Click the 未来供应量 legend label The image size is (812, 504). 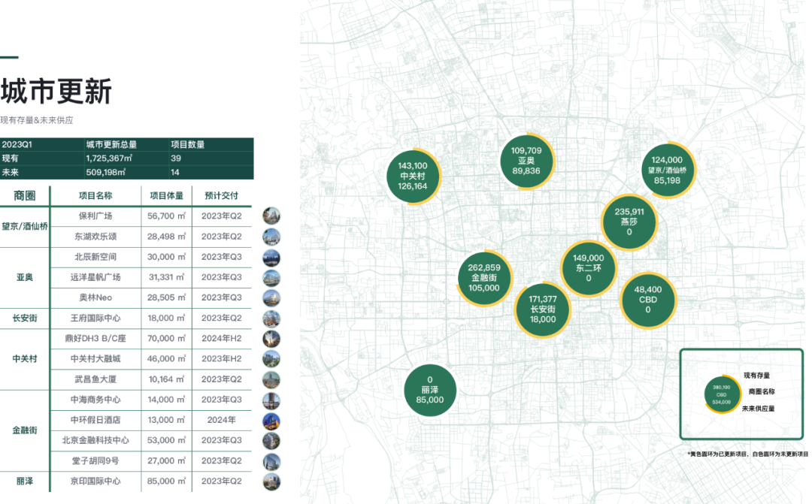pos(758,409)
